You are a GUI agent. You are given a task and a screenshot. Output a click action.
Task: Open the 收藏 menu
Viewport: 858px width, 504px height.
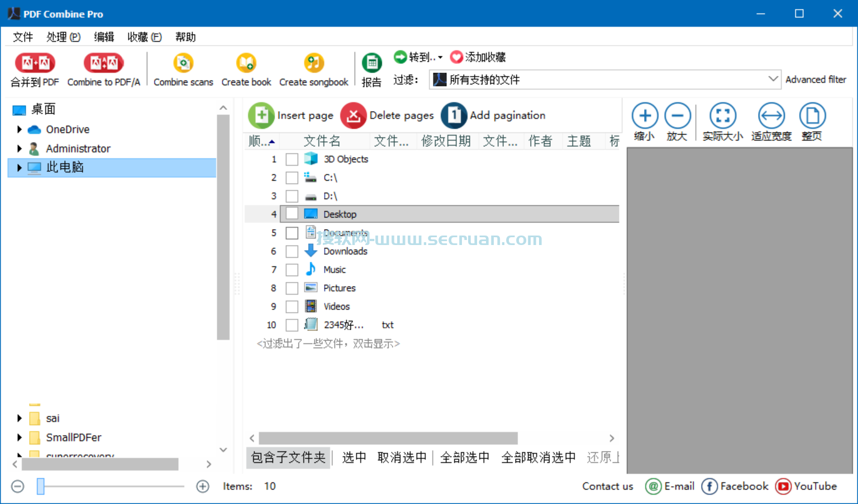[x=144, y=37]
